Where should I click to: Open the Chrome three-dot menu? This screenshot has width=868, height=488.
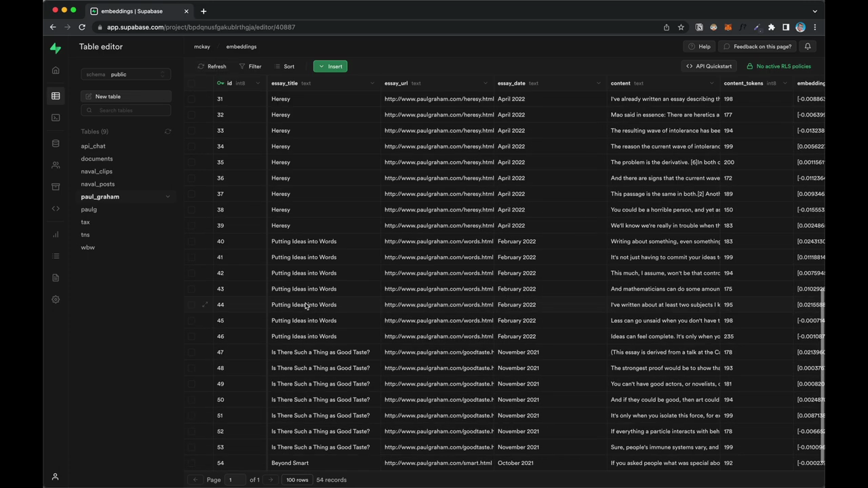[x=814, y=27]
